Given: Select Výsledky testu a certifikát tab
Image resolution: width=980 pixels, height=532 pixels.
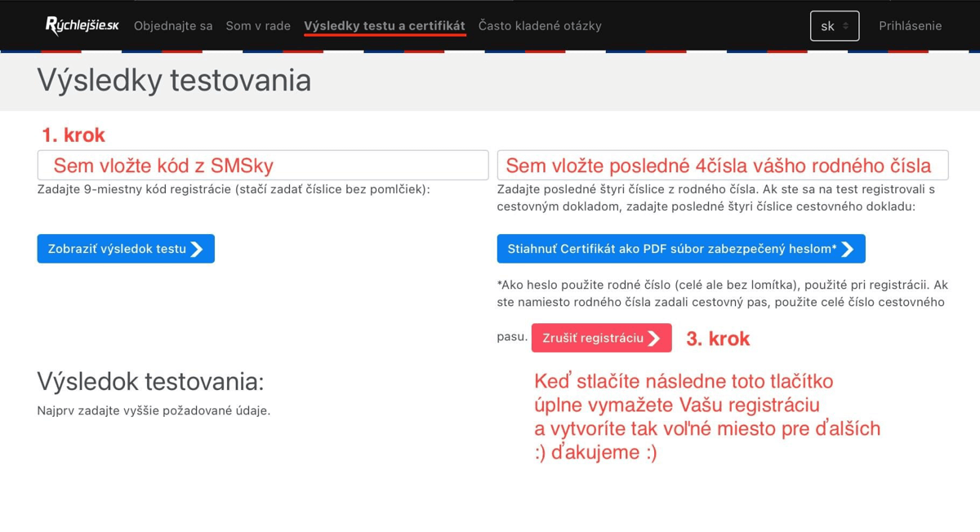Looking at the screenshot, I should (385, 26).
